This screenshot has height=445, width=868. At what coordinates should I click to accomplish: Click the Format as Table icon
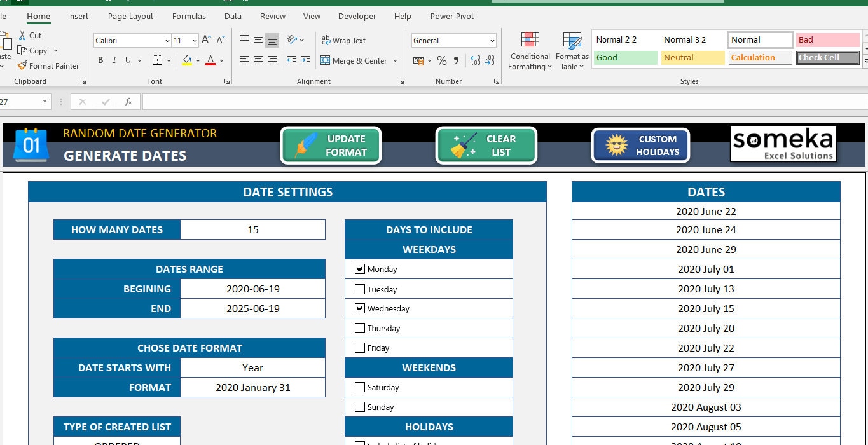[x=570, y=51]
